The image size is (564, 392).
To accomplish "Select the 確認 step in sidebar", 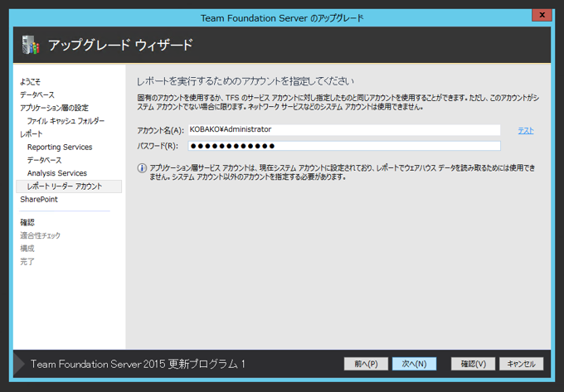I will click(x=27, y=222).
